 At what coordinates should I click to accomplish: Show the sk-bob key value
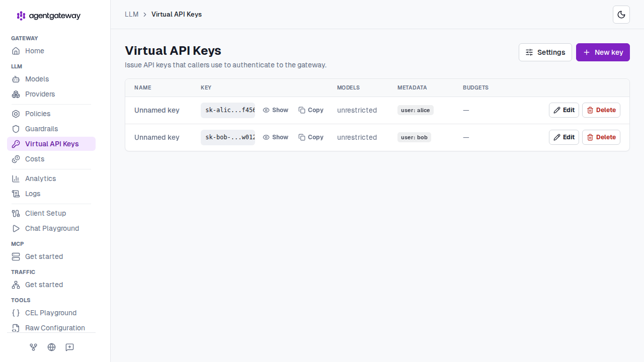[276, 137]
